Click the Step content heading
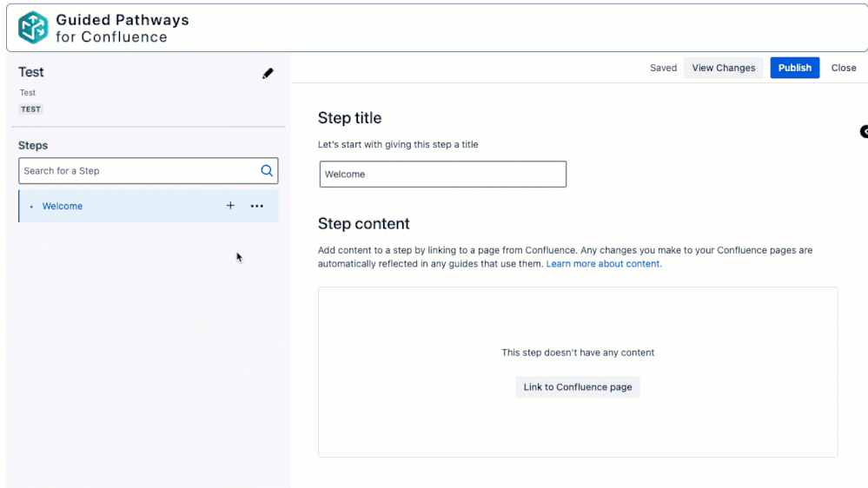 [364, 223]
